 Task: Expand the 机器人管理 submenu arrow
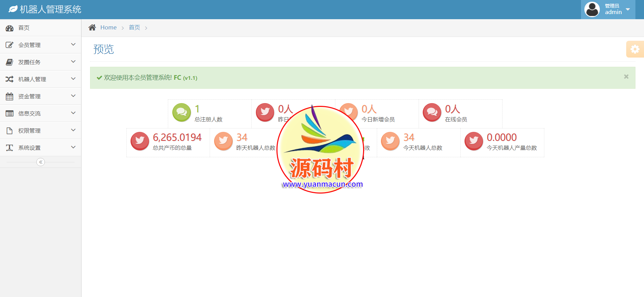tap(73, 79)
